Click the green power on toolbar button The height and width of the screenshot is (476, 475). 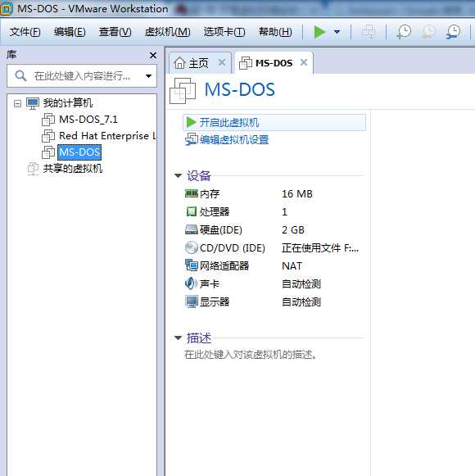pyautogui.click(x=319, y=32)
